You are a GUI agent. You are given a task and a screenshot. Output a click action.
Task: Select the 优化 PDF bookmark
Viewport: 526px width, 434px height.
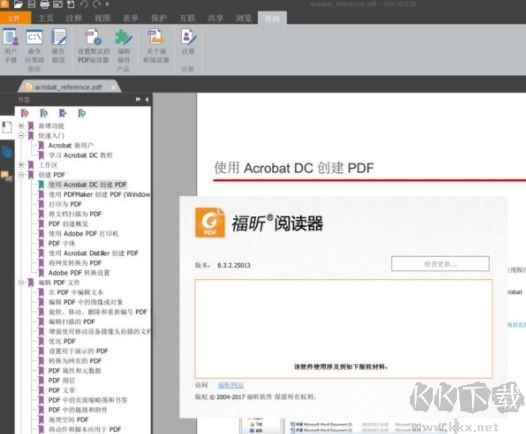[x=62, y=341]
